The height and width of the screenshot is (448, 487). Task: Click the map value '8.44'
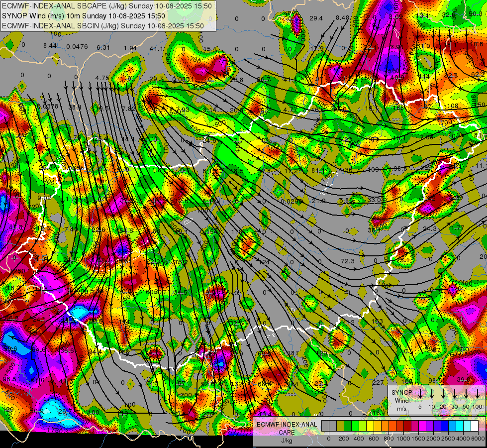coord(50,46)
